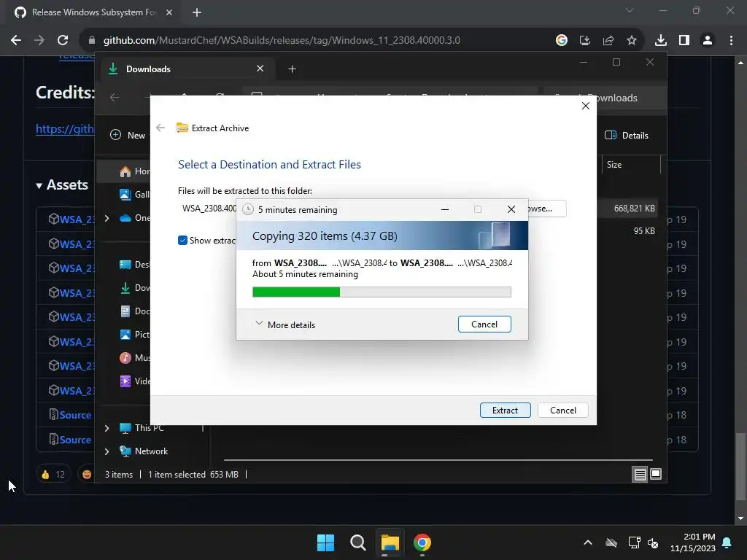The image size is (747, 560).
Task: Go back in Extract Archive wizard
Action: pos(160,128)
